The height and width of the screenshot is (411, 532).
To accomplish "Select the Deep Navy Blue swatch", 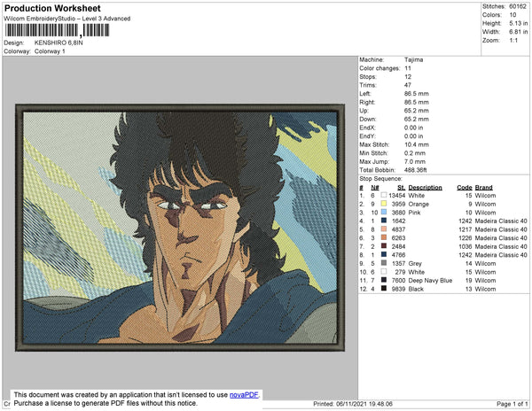I will (x=384, y=281).
